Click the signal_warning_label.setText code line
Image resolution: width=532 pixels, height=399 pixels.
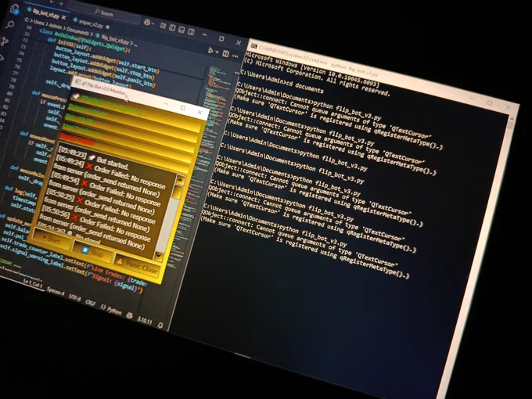(x=73, y=268)
